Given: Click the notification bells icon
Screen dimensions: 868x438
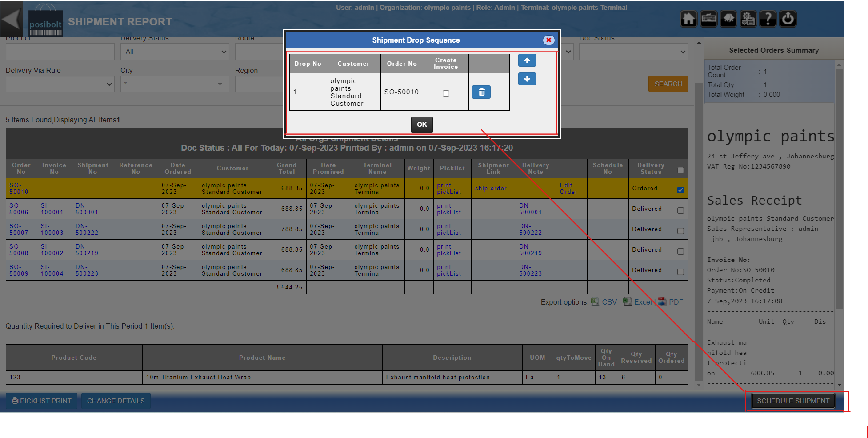Looking at the screenshot, I should pyautogui.click(x=728, y=19).
